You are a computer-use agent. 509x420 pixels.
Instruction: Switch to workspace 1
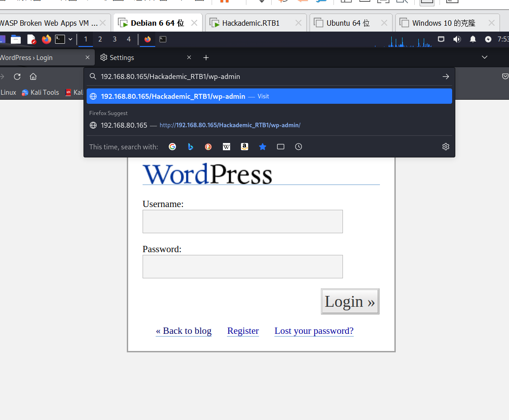tap(86, 39)
